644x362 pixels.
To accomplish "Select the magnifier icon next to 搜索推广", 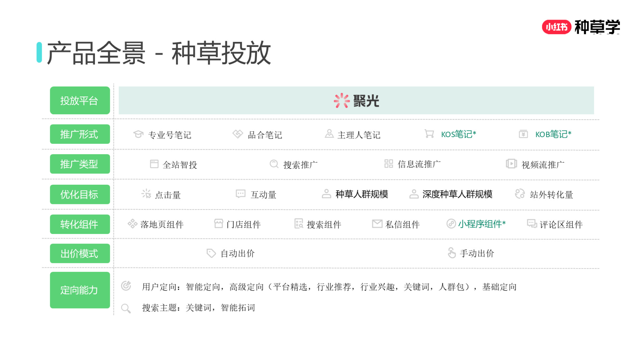I will [x=274, y=164].
